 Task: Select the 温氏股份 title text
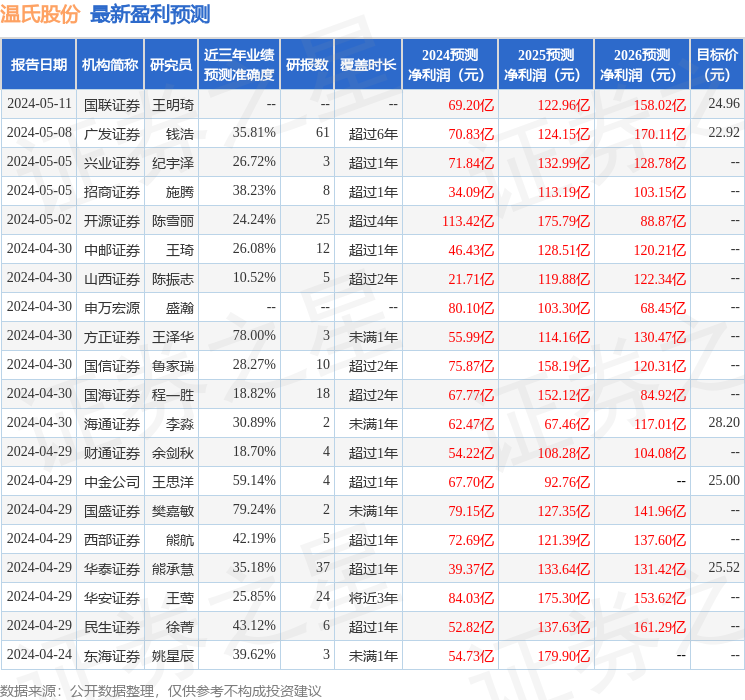click(40, 14)
